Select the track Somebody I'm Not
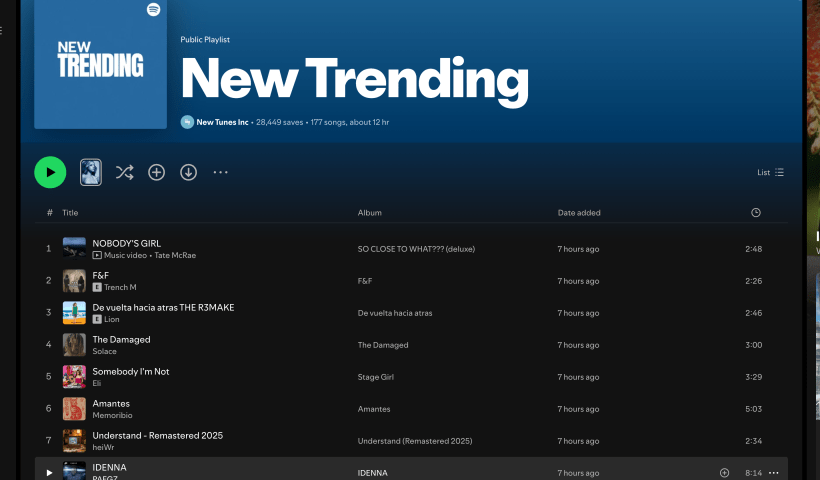 tap(131, 371)
